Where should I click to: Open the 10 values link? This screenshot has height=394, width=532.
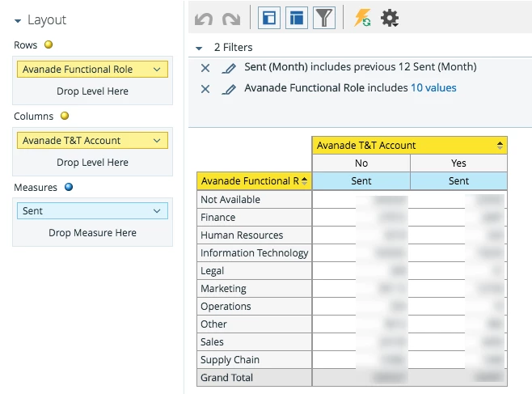(x=433, y=88)
